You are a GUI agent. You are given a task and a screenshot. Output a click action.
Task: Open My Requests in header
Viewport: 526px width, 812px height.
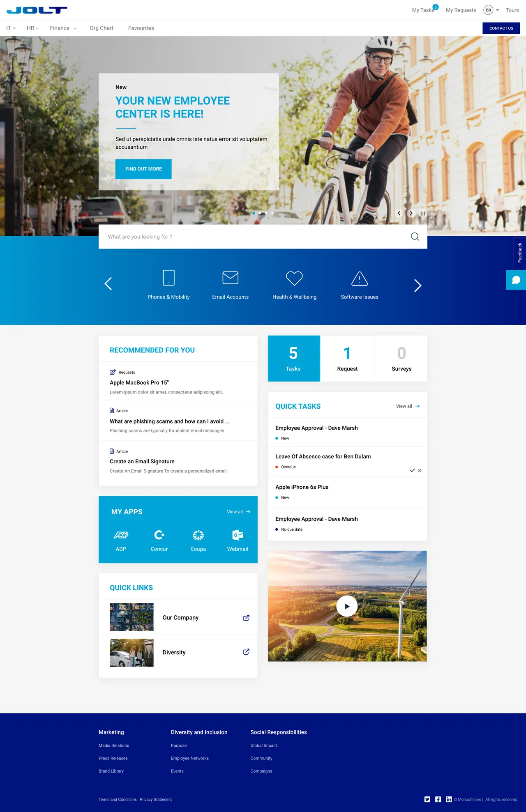[x=461, y=10]
